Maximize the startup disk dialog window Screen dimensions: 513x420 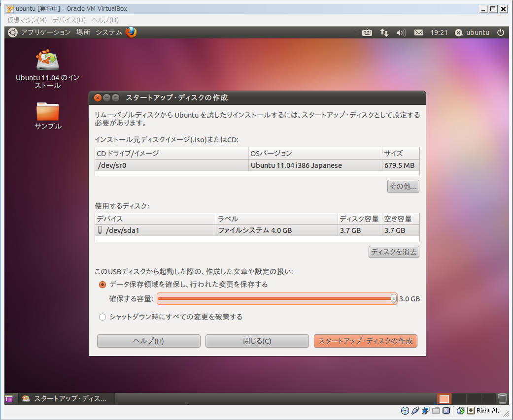pyautogui.click(x=115, y=97)
